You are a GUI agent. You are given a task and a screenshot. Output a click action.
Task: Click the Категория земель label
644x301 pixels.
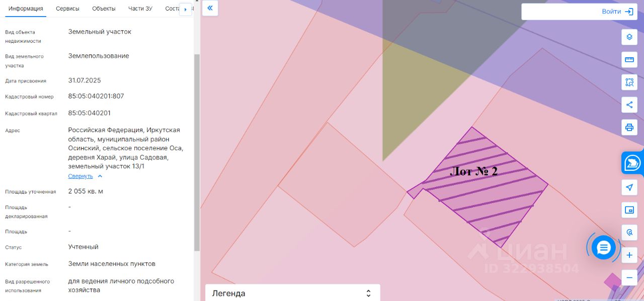27,264
